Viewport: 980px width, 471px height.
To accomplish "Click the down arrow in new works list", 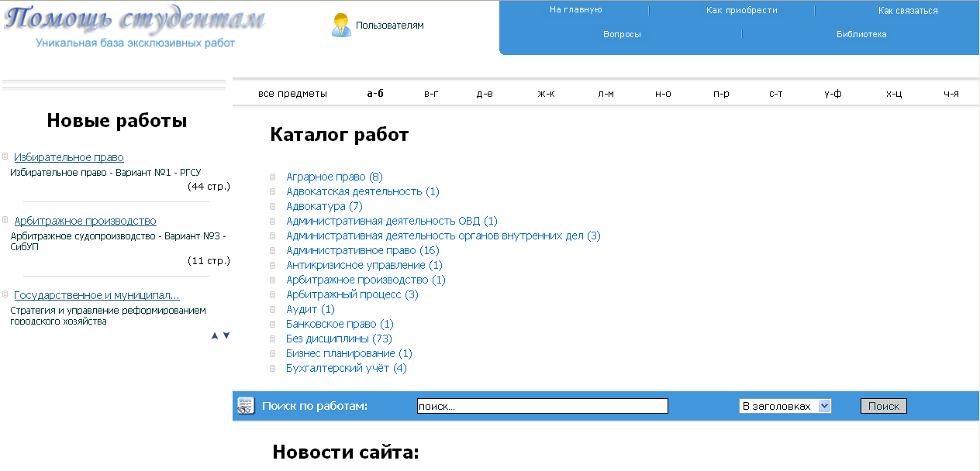I will 226,335.
